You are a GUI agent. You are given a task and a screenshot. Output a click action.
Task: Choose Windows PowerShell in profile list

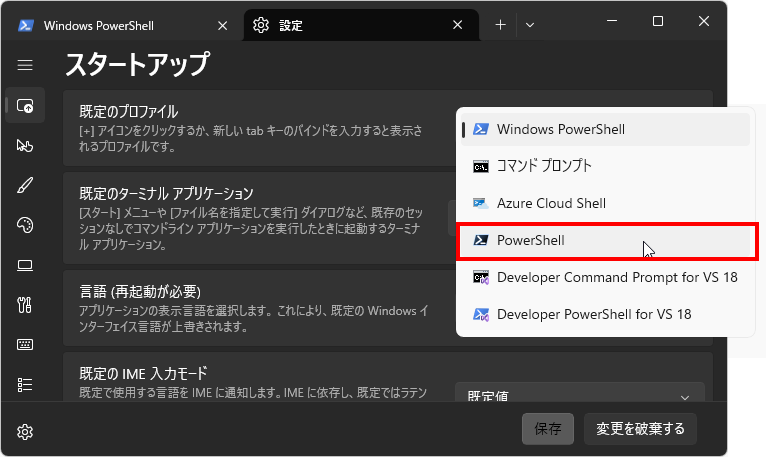tap(605, 130)
